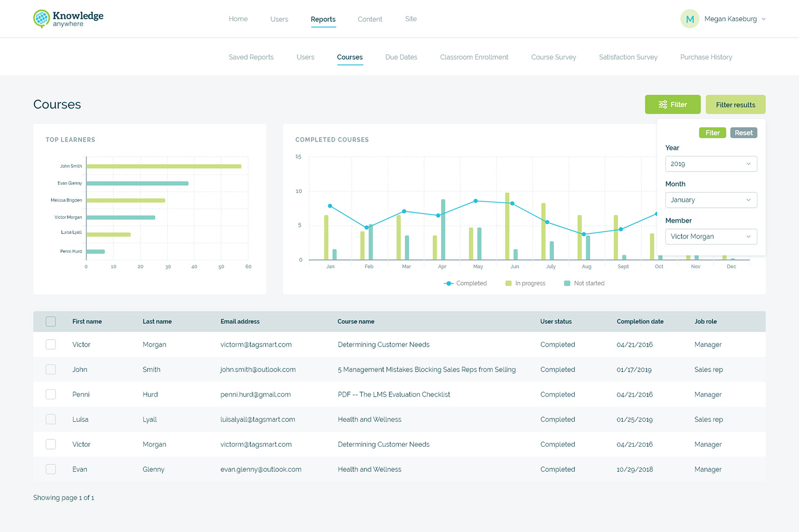Click the Knowledge Anywhere globe logo
This screenshot has height=532, width=799.
[42, 19]
